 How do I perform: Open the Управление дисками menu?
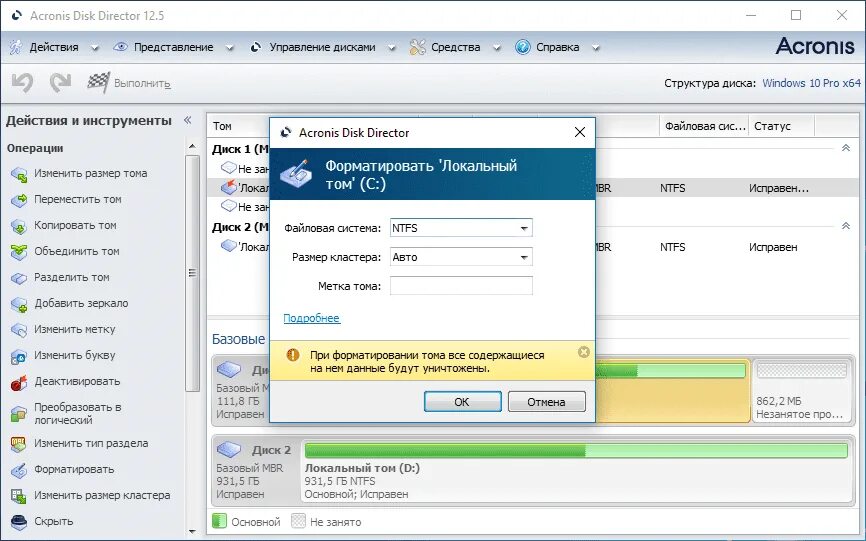323,47
